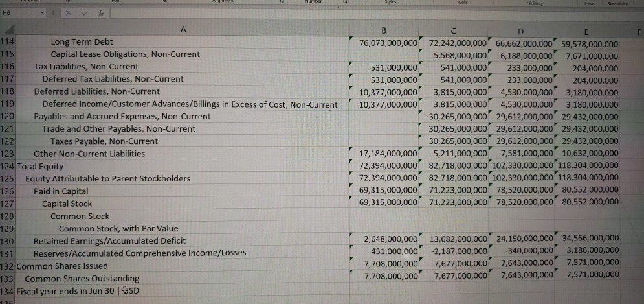
Task: Select row 123 header
Action: pyautogui.click(x=7, y=154)
